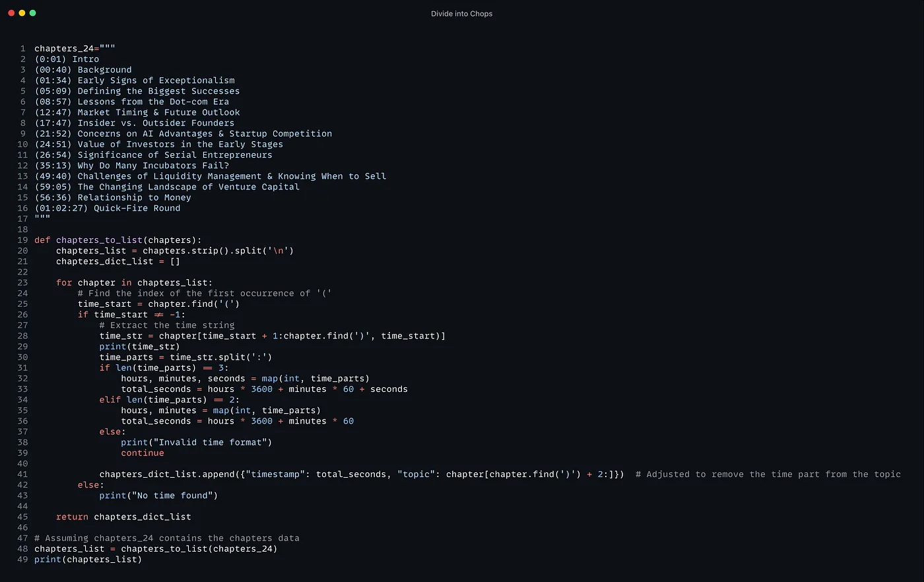
Task: Click the green maximize window button
Action: click(x=33, y=13)
